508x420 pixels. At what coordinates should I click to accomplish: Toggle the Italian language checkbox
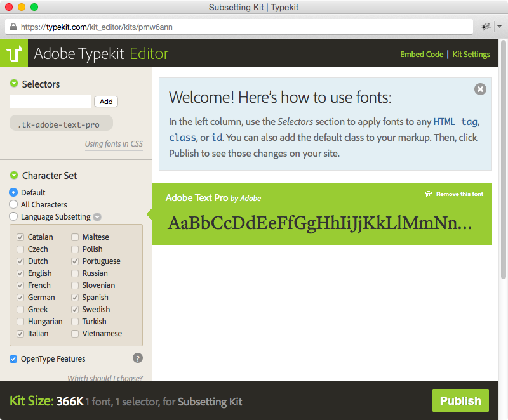click(x=20, y=334)
